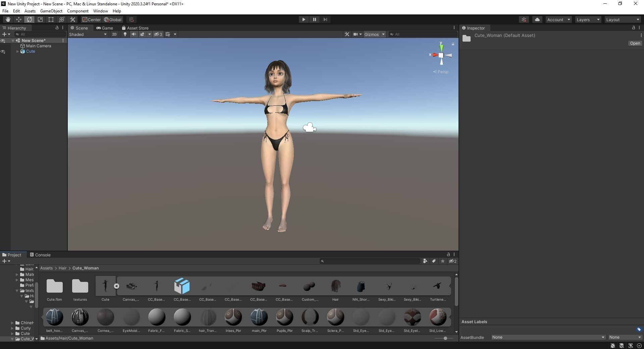Toggle scene lighting
Image resolution: width=644 pixels, height=349 pixels.
(x=125, y=34)
